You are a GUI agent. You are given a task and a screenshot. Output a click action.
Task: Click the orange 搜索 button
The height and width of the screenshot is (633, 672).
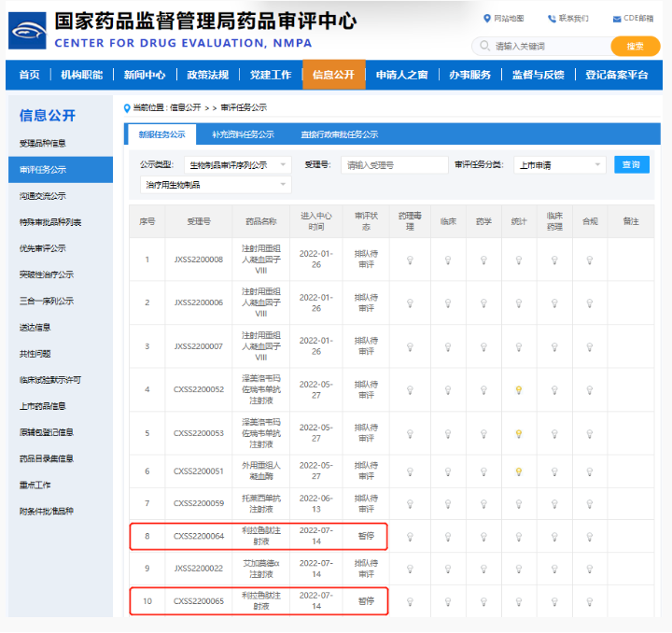[636, 47]
